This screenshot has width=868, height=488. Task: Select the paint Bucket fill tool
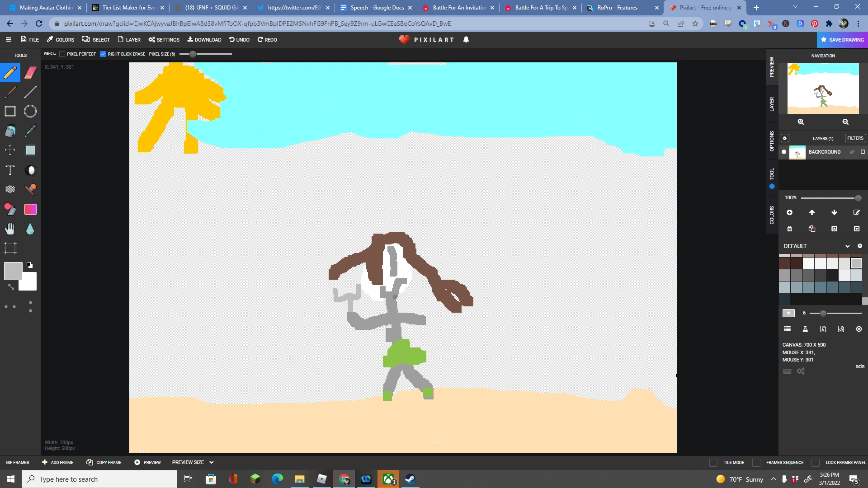tap(10, 131)
